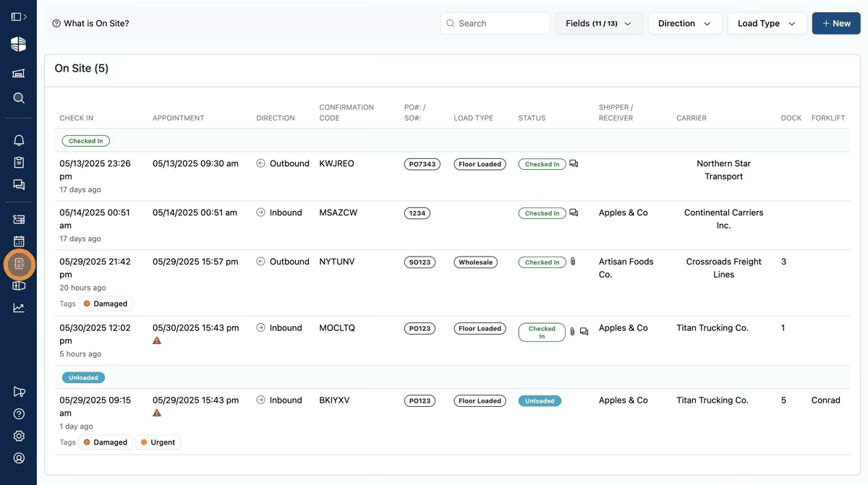Open the chat icon in MOCLTQ row

[x=584, y=332]
